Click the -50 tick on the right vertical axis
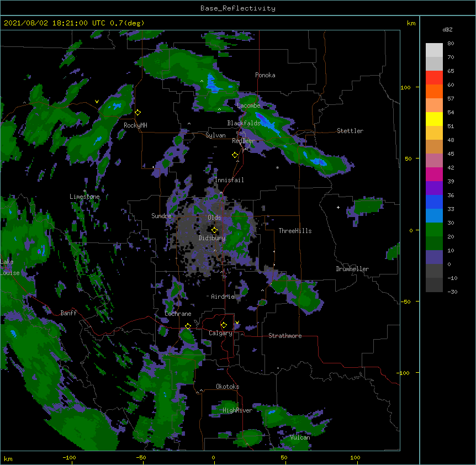Image resolution: width=476 pixels, height=465 pixels. point(405,302)
